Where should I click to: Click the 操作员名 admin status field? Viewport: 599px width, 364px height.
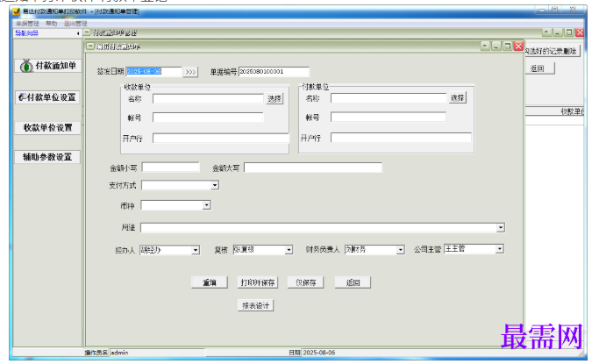click(x=157, y=353)
